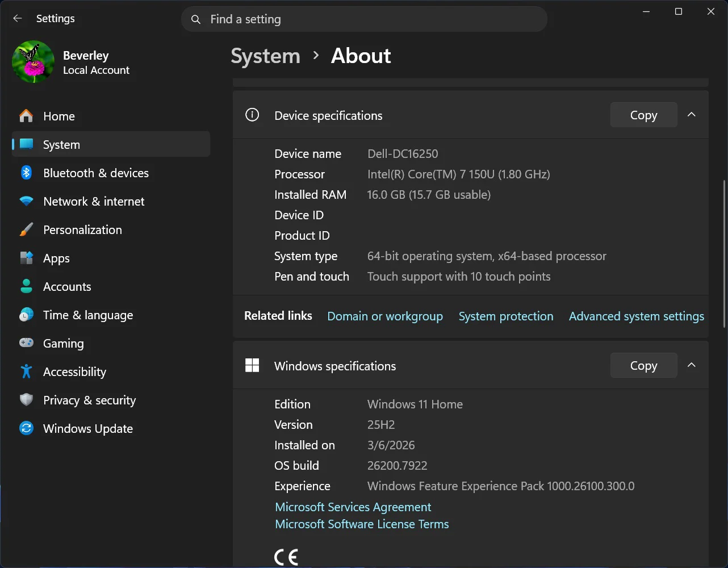Click Windows Feature Experience Pack value
728x568 pixels.
[501, 486]
